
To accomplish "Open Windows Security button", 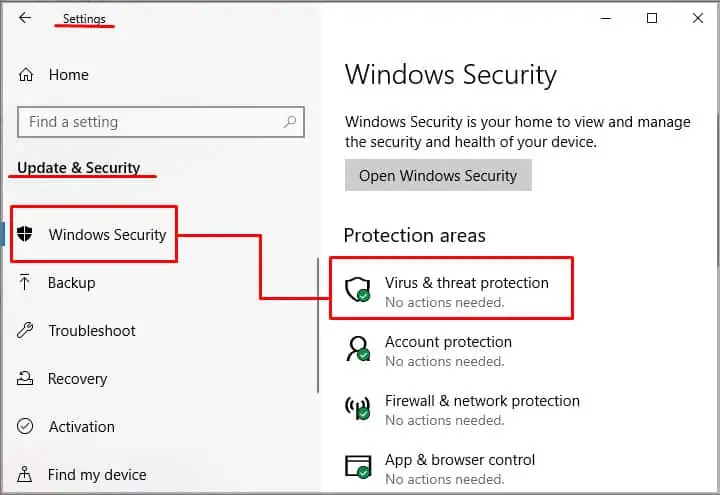I will pyautogui.click(x=438, y=176).
